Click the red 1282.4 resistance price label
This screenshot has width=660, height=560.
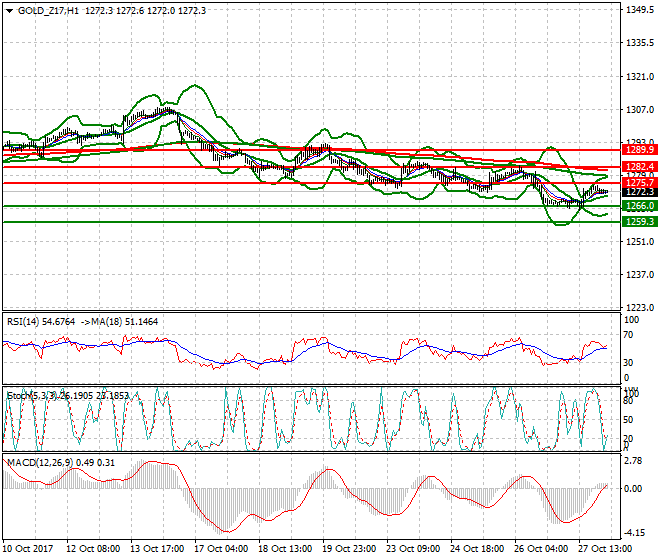639,167
